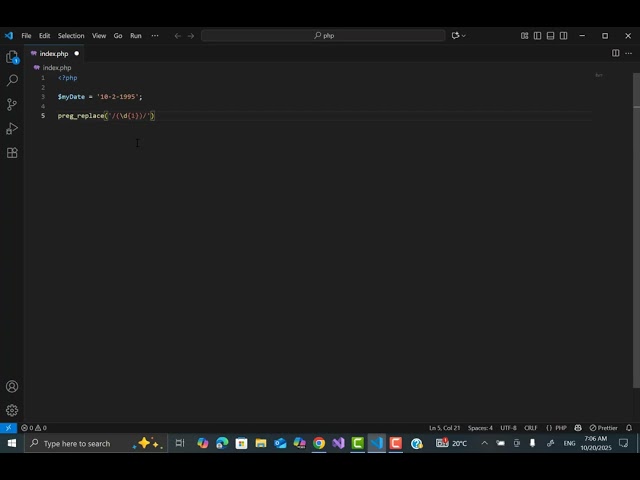Image resolution: width=640 pixels, height=480 pixels.
Task: Click the go forward arrow in title bar
Action: pyautogui.click(x=191, y=36)
